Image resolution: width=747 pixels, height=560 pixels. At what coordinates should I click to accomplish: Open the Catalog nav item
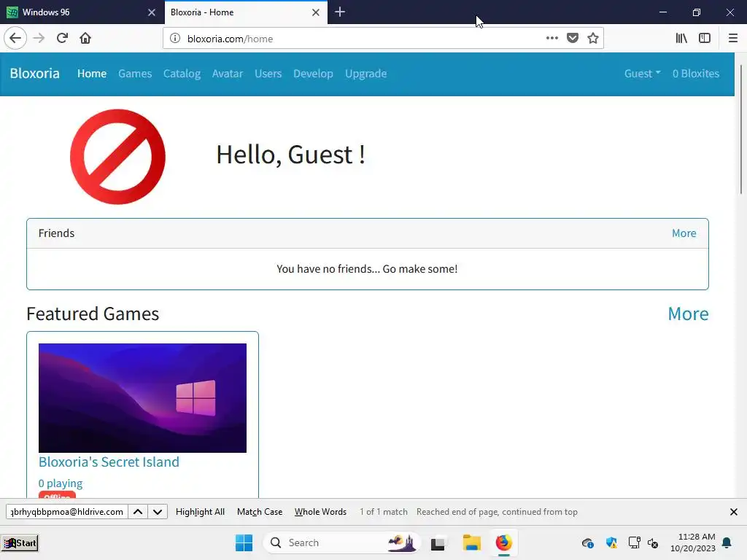(182, 74)
